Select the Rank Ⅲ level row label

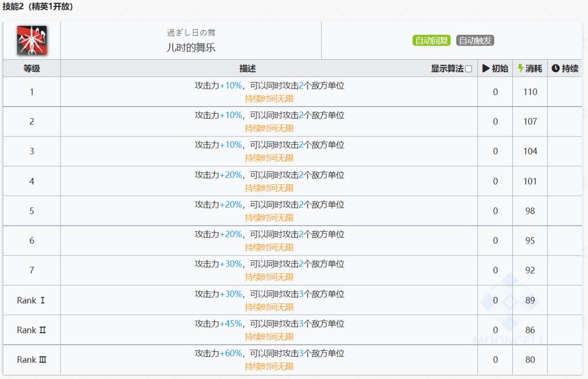click(x=32, y=359)
